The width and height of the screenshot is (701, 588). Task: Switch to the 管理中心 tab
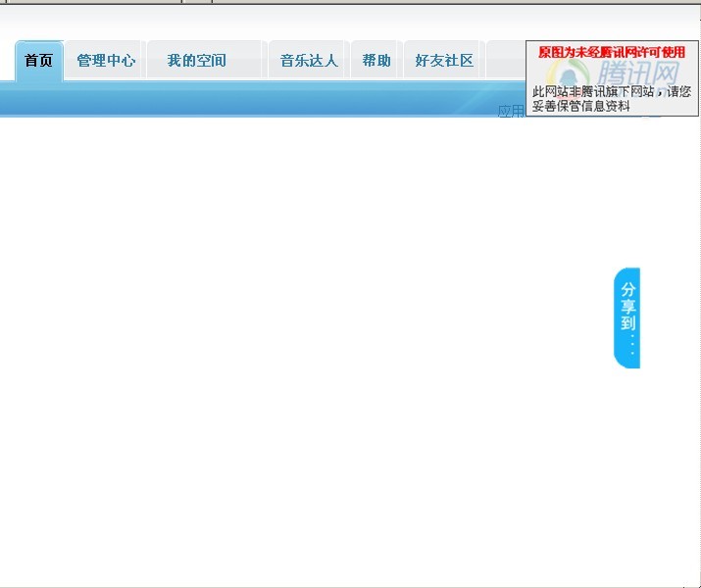click(106, 61)
